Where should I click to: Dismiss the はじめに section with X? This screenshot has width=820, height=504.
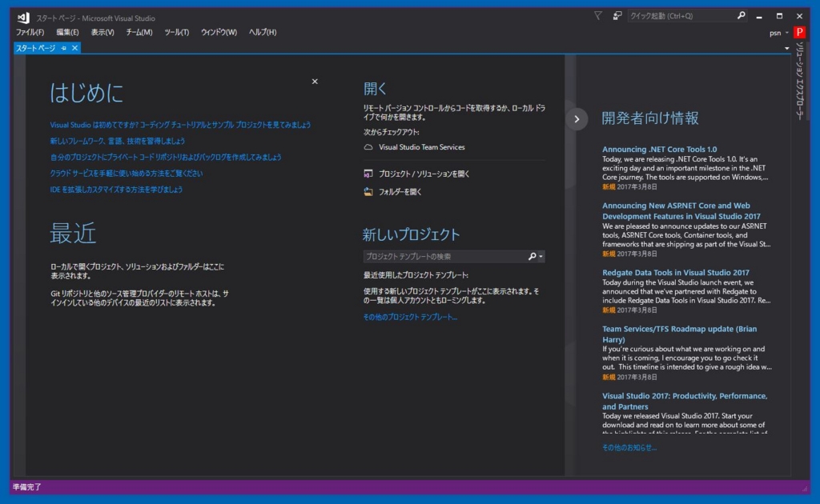point(315,82)
